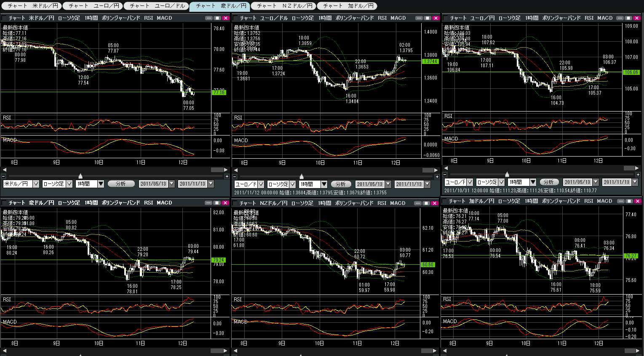This screenshot has height=356, width=644.
Task: Click zoom-in plus icon on ユーロ/円 chart
Action: click(x=638, y=174)
